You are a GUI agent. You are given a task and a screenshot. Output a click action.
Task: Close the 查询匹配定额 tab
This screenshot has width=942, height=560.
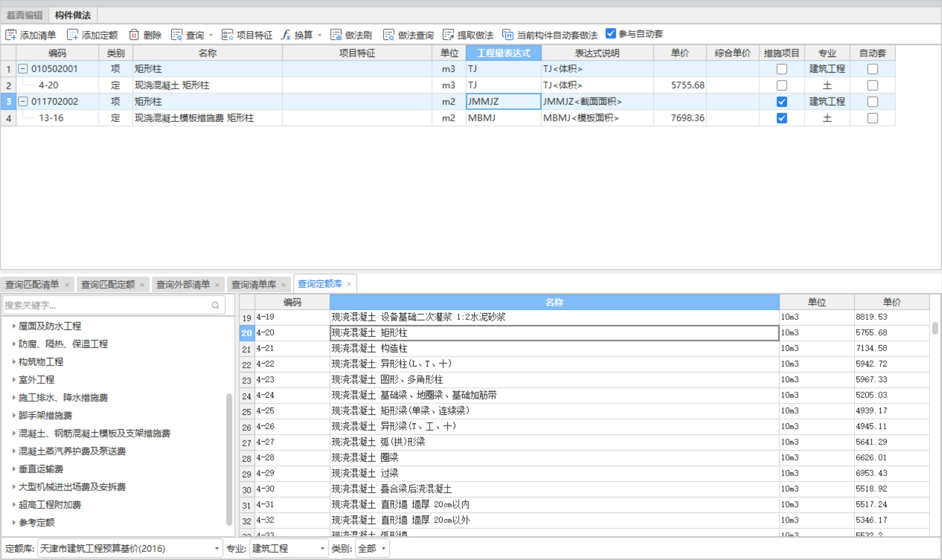(142, 285)
